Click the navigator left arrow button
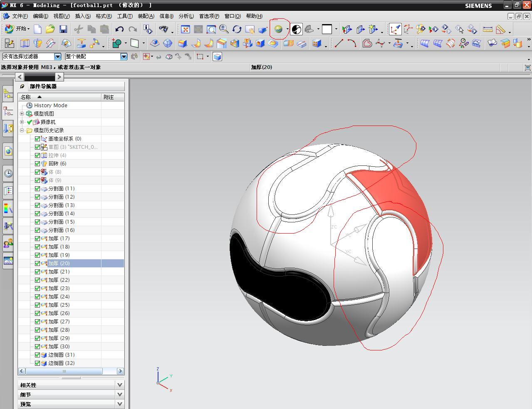 coord(20,76)
